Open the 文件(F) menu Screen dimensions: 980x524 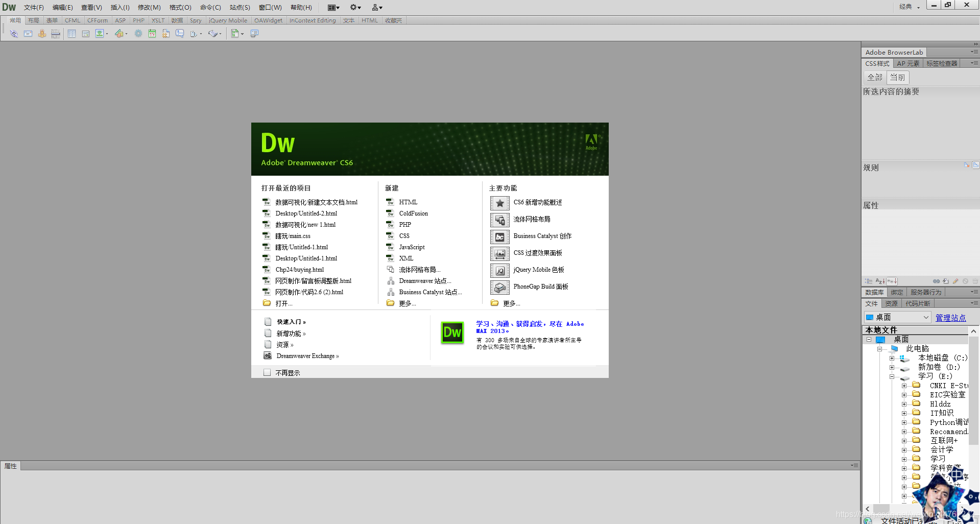[34, 7]
